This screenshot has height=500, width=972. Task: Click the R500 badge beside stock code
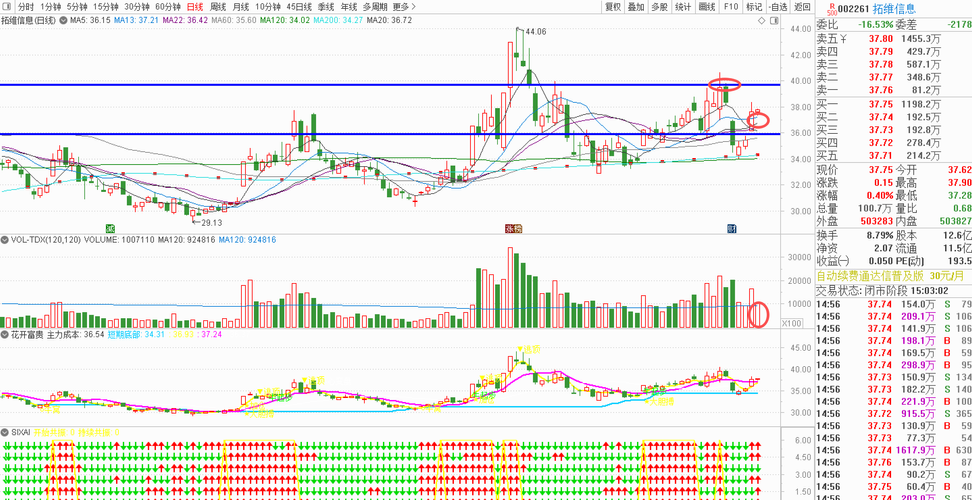(x=831, y=9)
